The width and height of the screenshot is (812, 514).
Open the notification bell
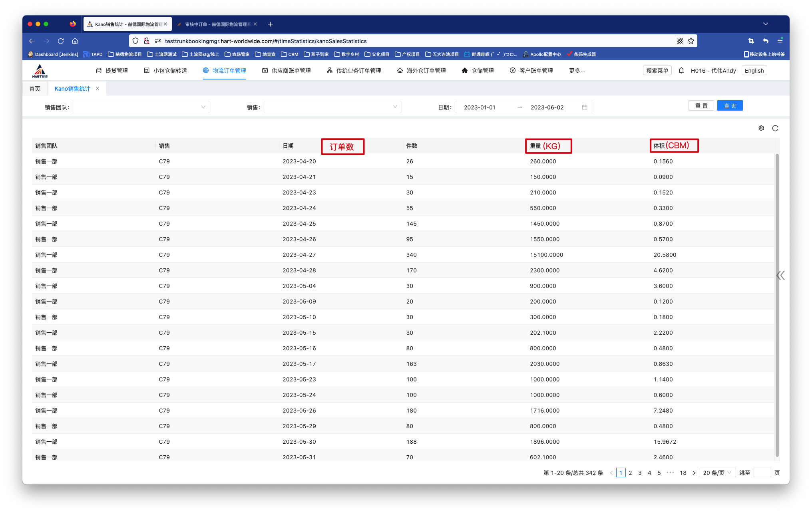pyautogui.click(x=681, y=71)
